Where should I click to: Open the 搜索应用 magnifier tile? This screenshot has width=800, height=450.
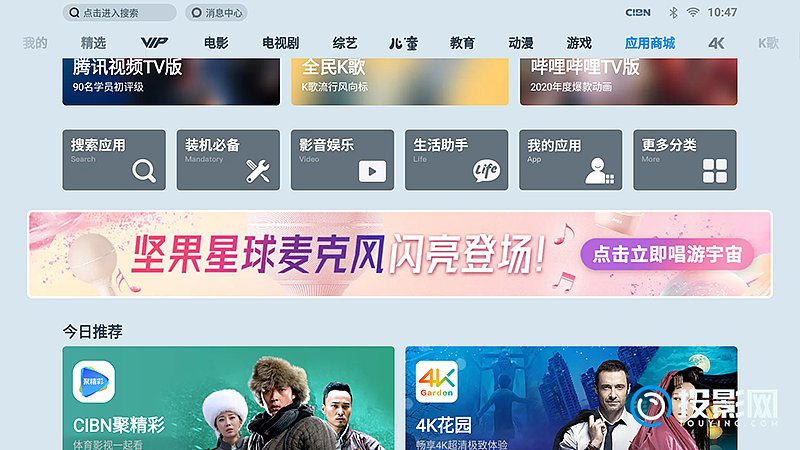coord(114,160)
